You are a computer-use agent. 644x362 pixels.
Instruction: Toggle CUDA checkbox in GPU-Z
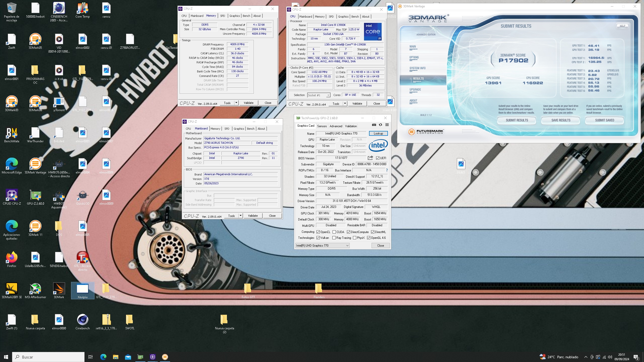[334, 232]
